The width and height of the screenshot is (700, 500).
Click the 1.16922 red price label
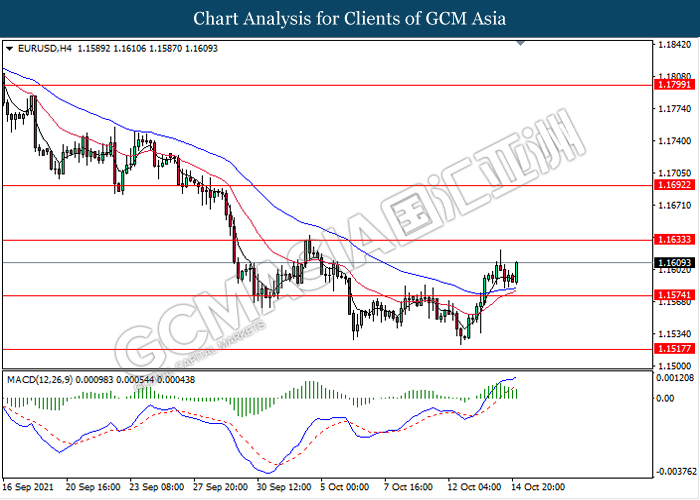click(x=675, y=184)
